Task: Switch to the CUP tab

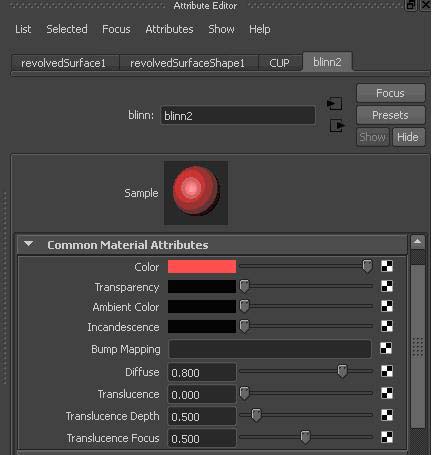Action: tap(280, 63)
